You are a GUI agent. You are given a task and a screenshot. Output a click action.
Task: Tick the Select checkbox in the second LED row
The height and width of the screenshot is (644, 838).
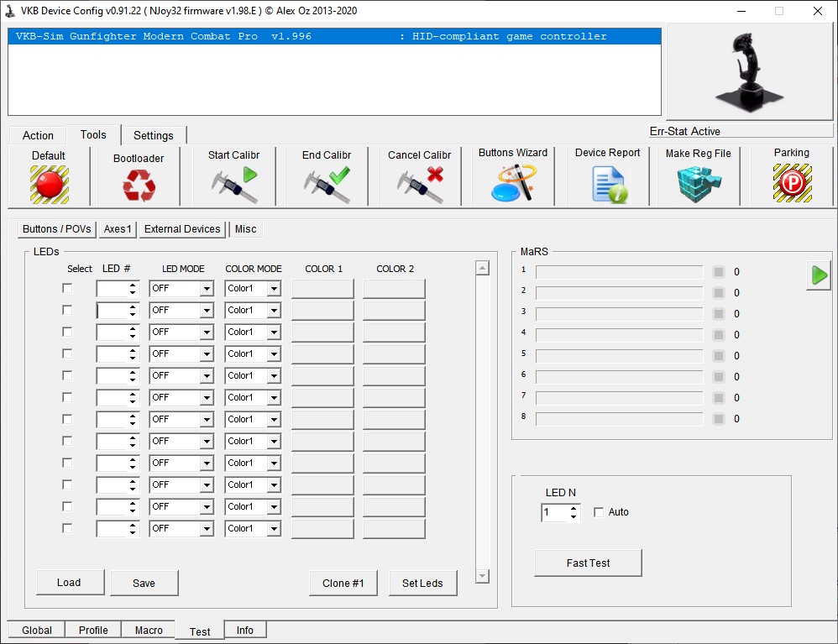[67, 310]
